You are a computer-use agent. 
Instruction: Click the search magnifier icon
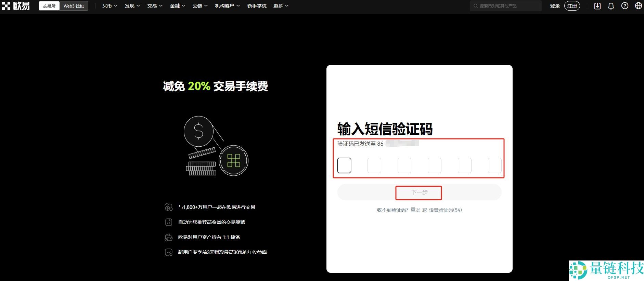pyautogui.click(x=476, y=6)
